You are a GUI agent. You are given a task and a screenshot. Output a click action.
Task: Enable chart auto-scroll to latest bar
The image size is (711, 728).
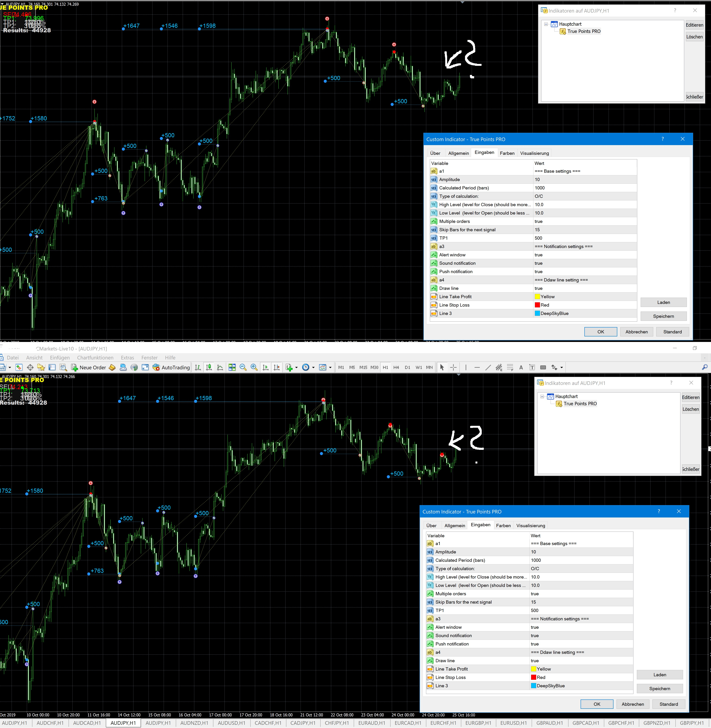pyautogui.click(x=266, y=368)
